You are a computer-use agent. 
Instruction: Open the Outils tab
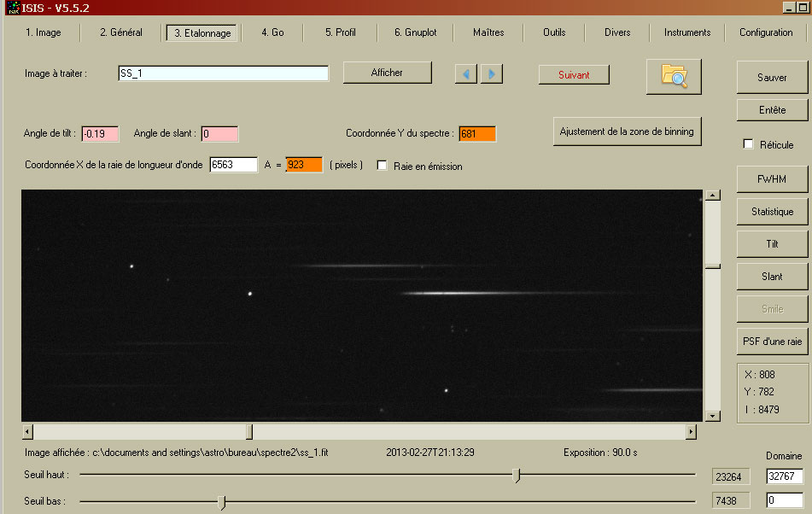pos(554,32)
